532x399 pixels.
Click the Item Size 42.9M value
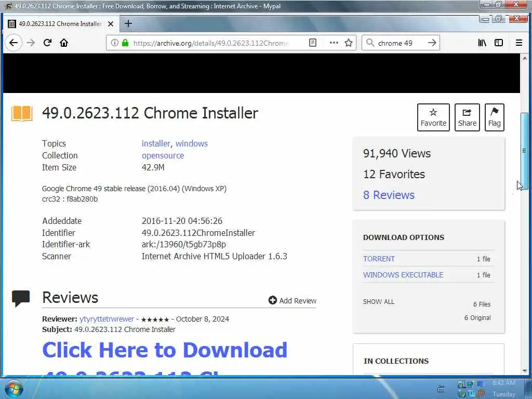tap(153, 167)
